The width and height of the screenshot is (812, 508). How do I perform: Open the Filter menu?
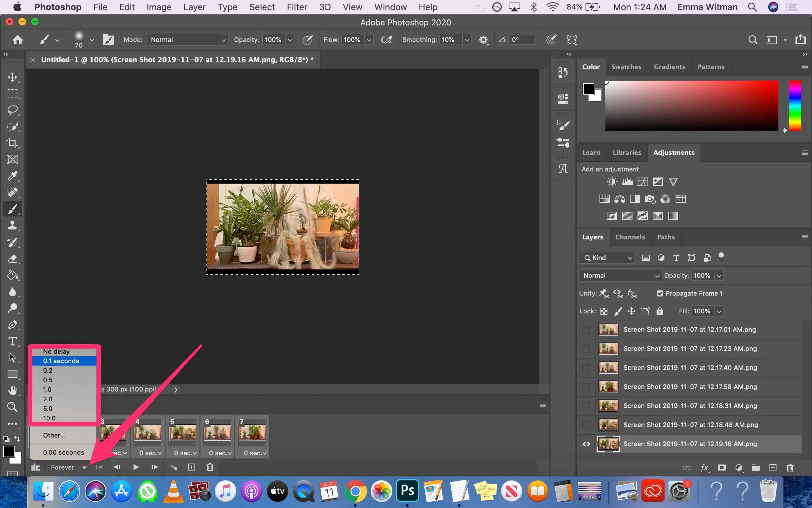(x=297, y=7)
